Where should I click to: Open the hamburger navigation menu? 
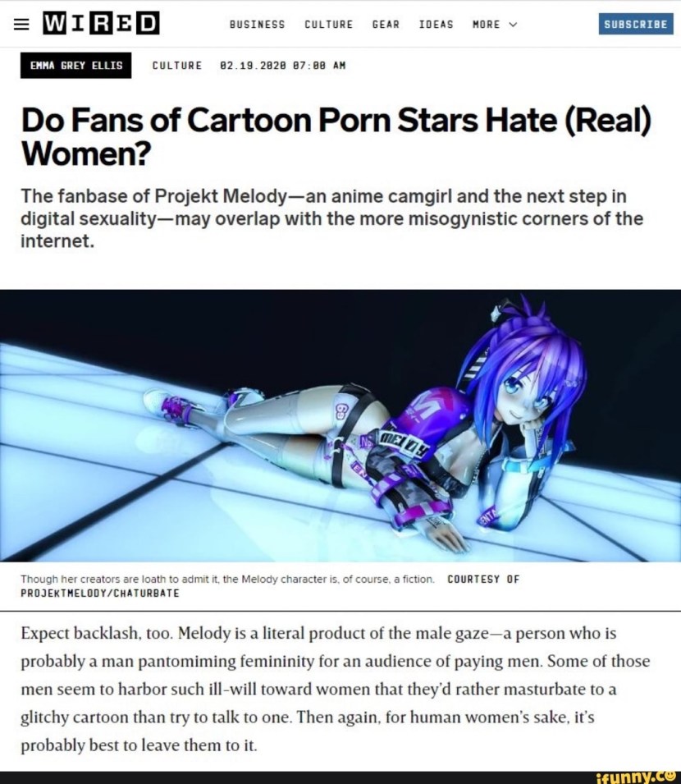21,25
